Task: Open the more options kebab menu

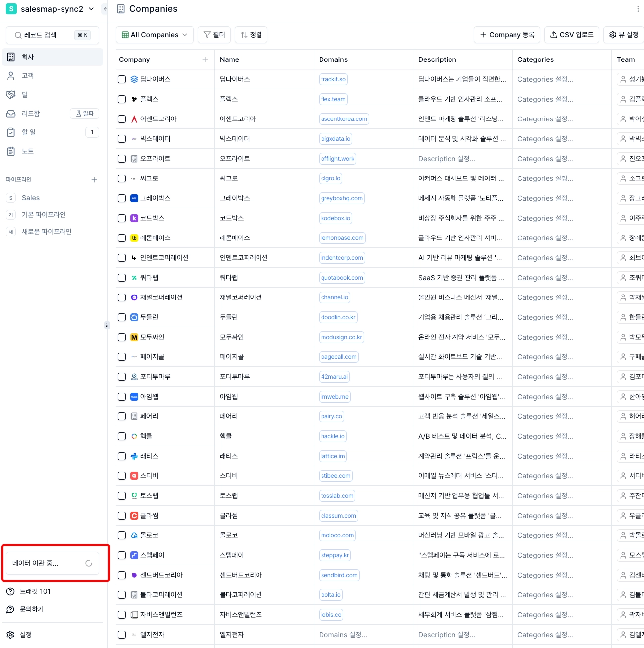Action: click(x=638, y=9)
